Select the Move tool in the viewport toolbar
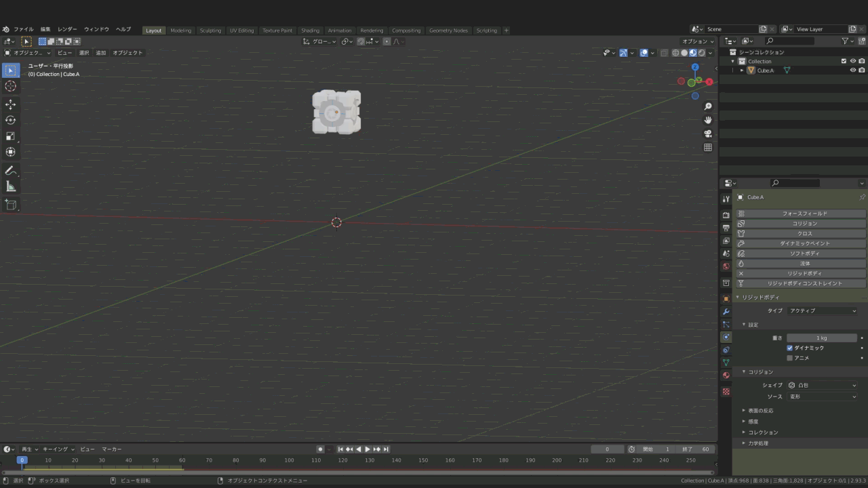This screenshot has width=868, height=488. [11, 104]
